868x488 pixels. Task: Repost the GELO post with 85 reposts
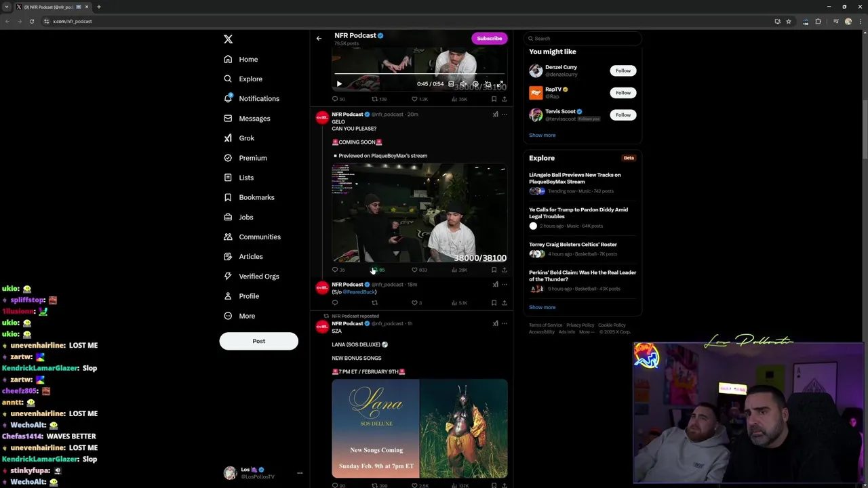(x=378, y=270)
